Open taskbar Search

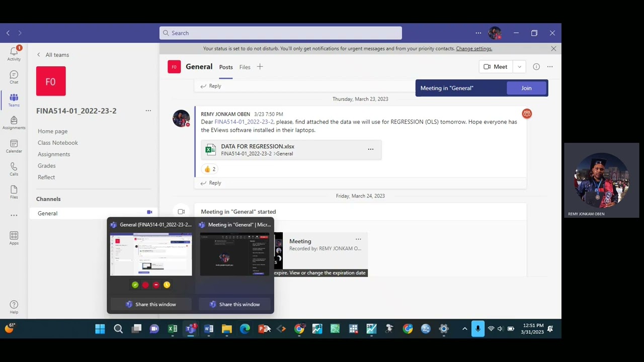click(x=118, y=329)
